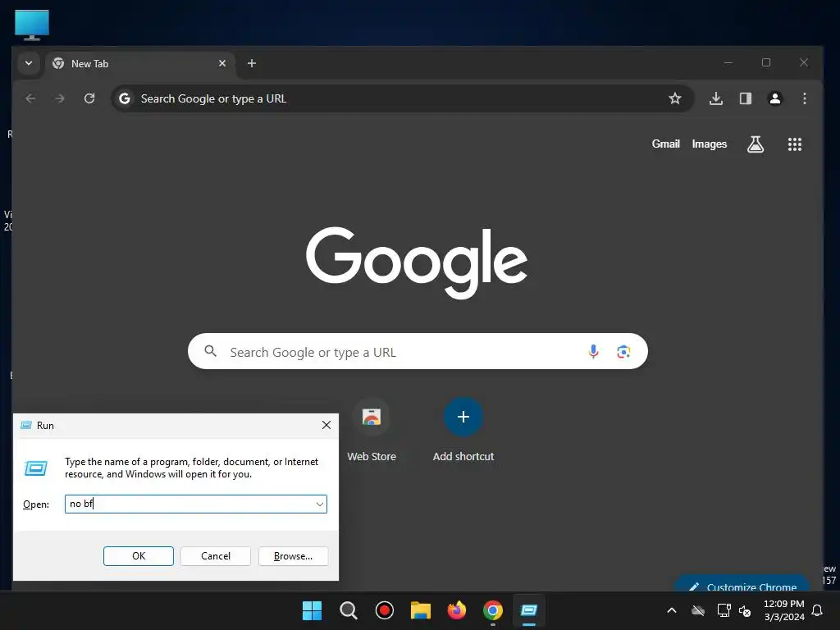Image resolution: width=840 pixels, height=630 pixels.
Task: Open the Images link
Action: pyautogui.click(x=710, y=144)
